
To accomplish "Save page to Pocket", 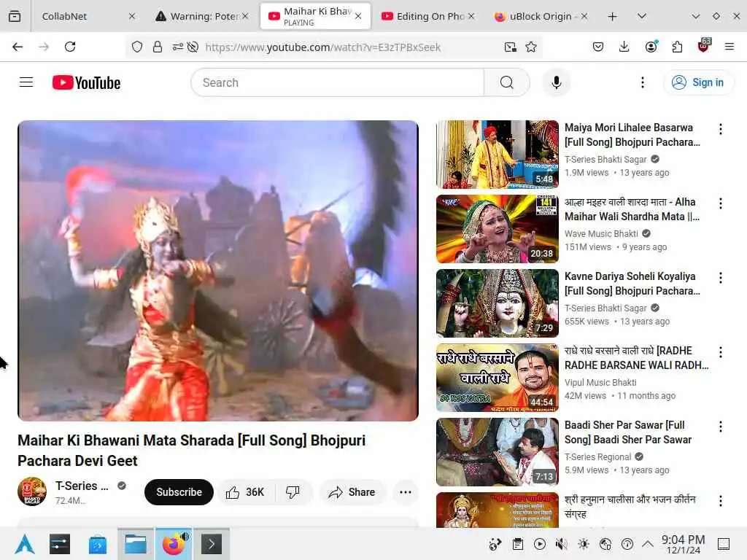I will pyautogui.click(x=598, y=47).
